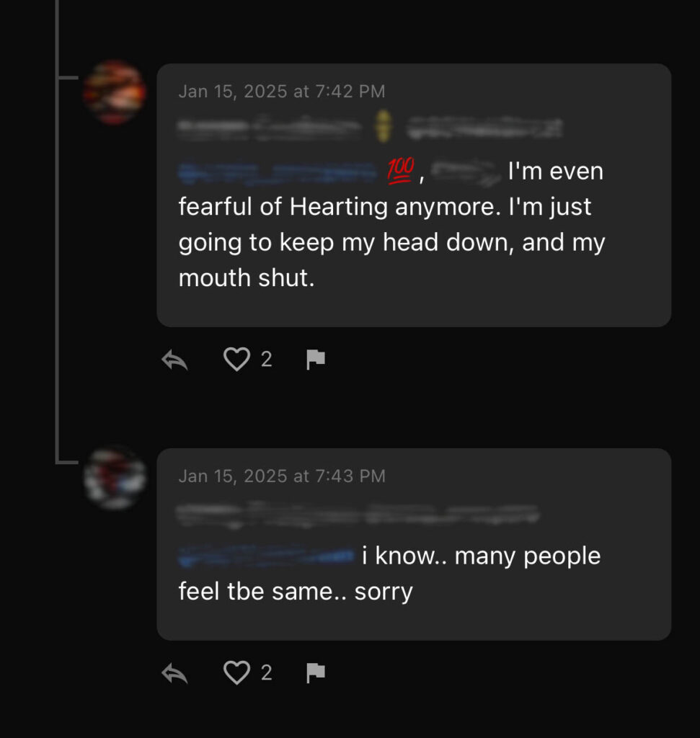The image size is (700, 738).
Task: Click the red 100 emoji
Action: pyautogui.click(x=401, y=170)
